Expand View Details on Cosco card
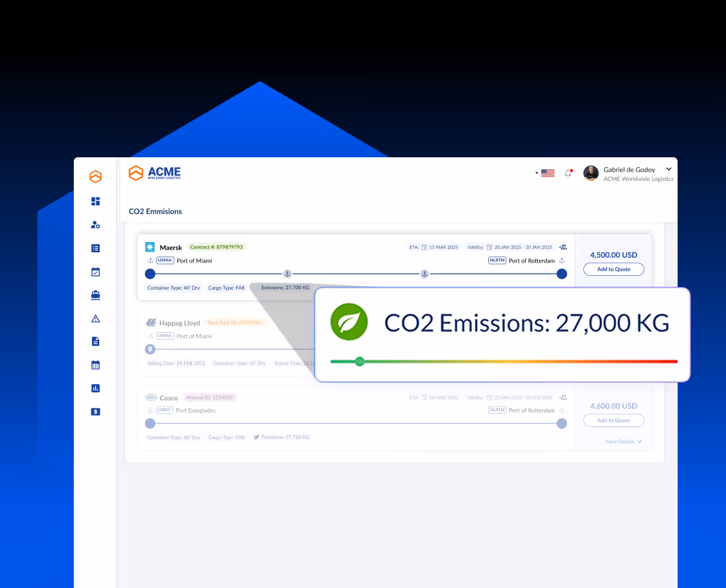This screenshot has height=588, width=726. [623, 442]
